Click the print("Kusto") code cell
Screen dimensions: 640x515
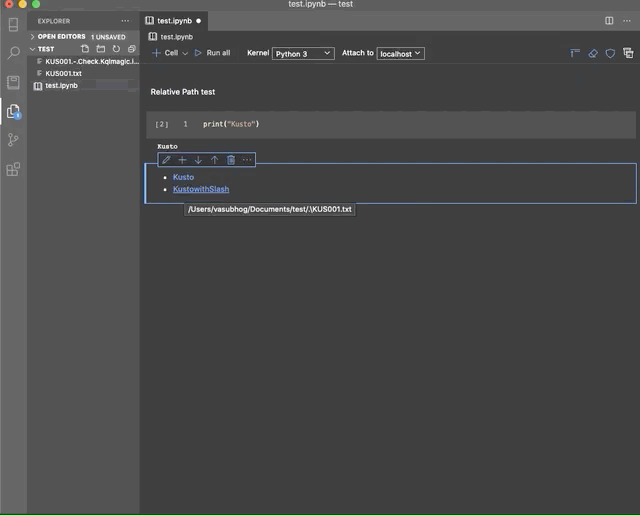(391, 124)
